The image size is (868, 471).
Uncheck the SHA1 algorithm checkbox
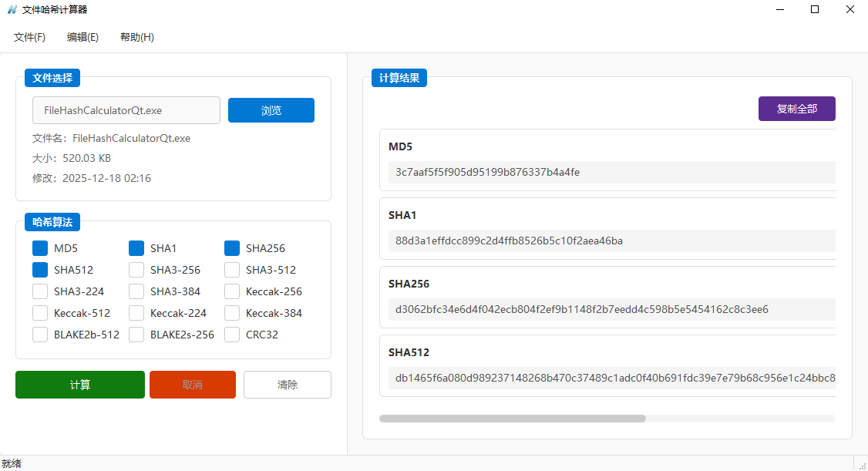click(136, 248)
